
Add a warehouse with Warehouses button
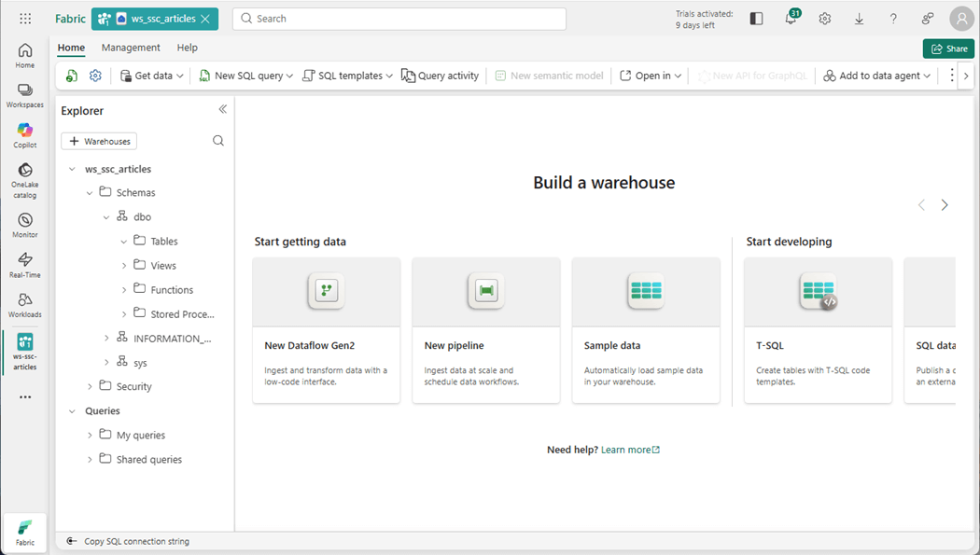99,141
